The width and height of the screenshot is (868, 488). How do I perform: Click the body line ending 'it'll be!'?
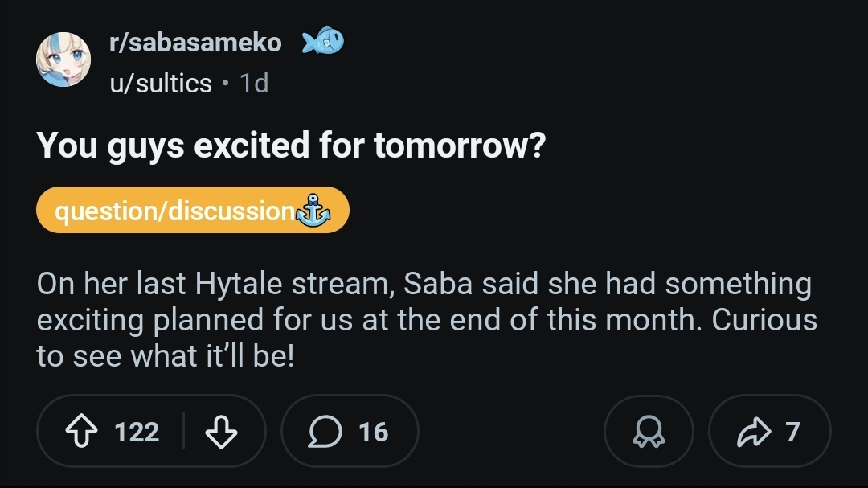point(166,355)
